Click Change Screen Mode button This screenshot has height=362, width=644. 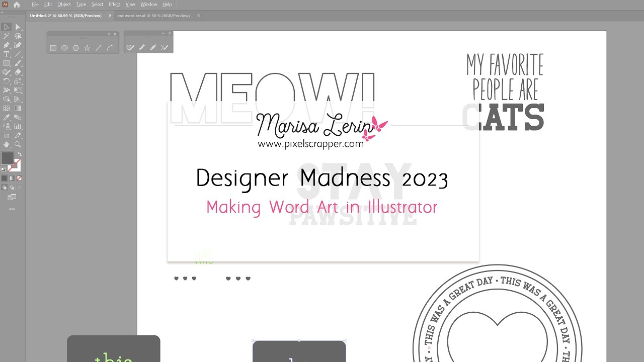coord(12,197)
